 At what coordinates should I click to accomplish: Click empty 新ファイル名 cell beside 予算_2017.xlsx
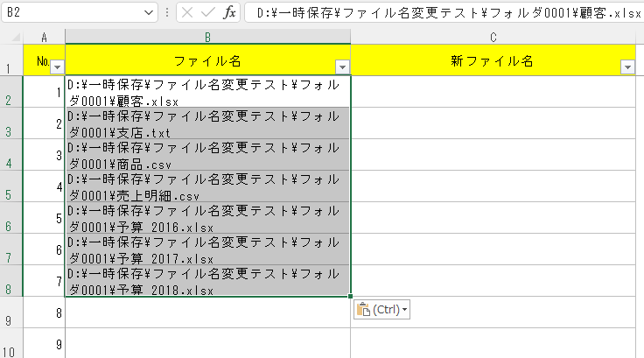click(x=493, y=249)
